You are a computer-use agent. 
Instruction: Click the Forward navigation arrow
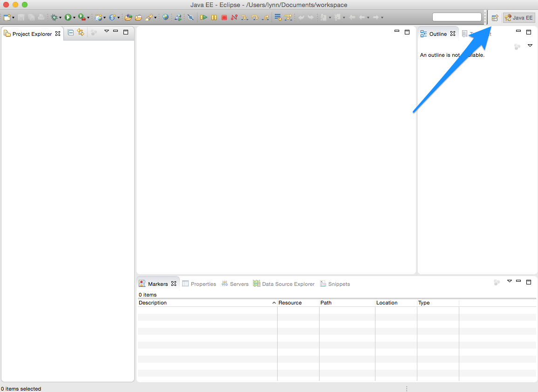point(376,17)
